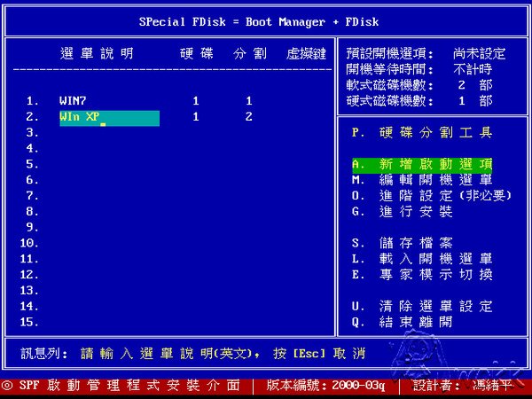Click the 尚未設定 value
The height and width of the screenshot is (399, 532).
click(x=479, y=53)
